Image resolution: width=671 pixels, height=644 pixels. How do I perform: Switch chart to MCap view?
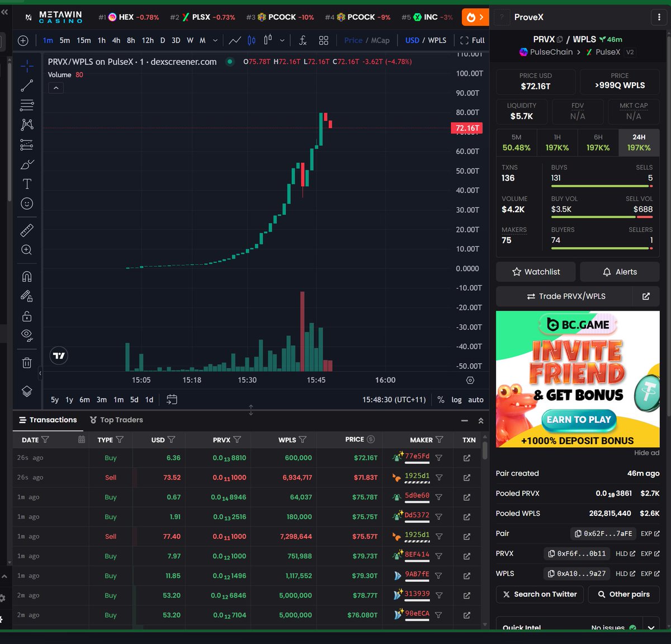[x=381, y=40]
